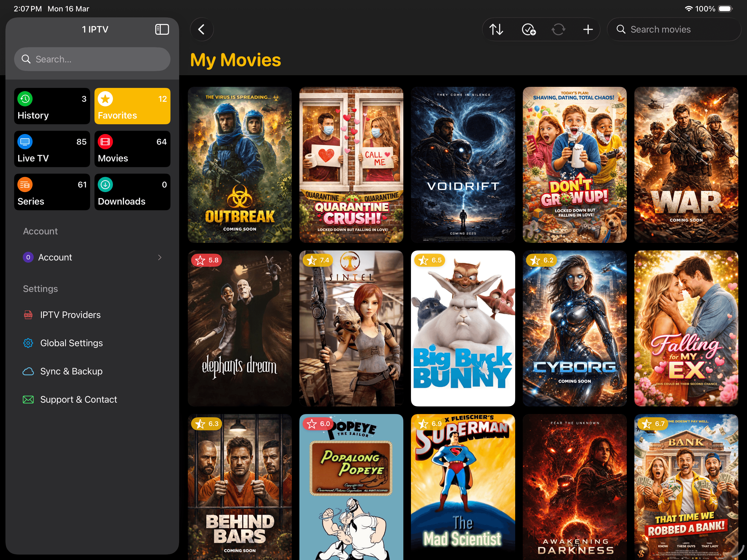747x560 pixels.
Task: Navigate back using the back arrow
Action: (x=202, y=29)
